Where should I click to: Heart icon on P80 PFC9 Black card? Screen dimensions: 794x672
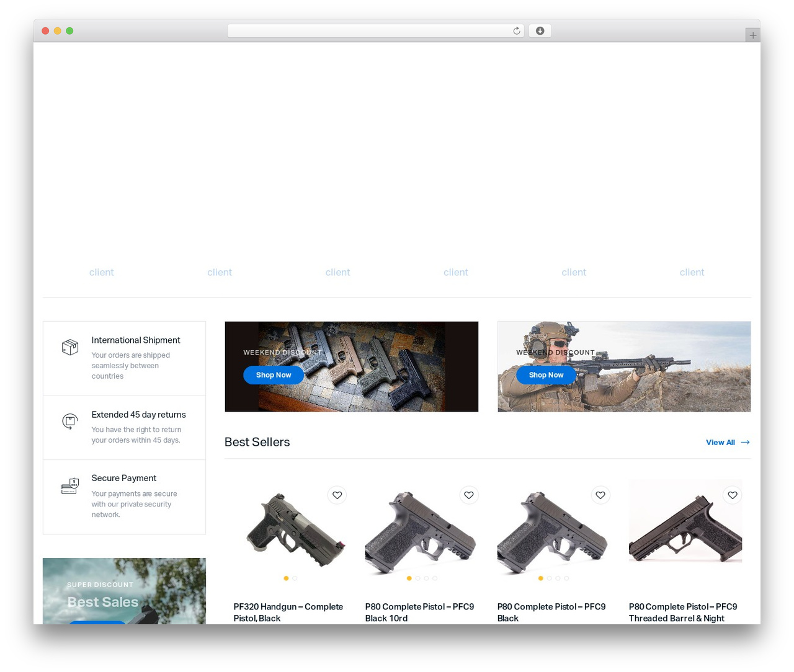coord(600,495)
